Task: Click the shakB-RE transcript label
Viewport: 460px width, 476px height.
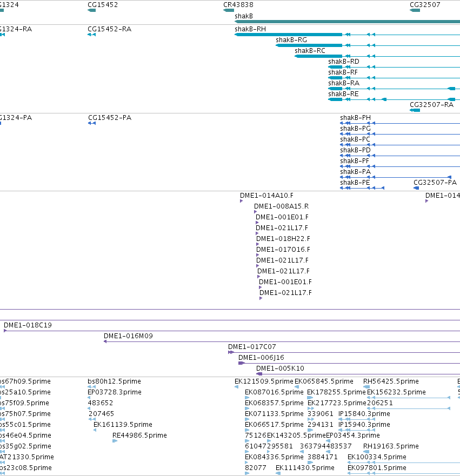Action: coord(343,94)
